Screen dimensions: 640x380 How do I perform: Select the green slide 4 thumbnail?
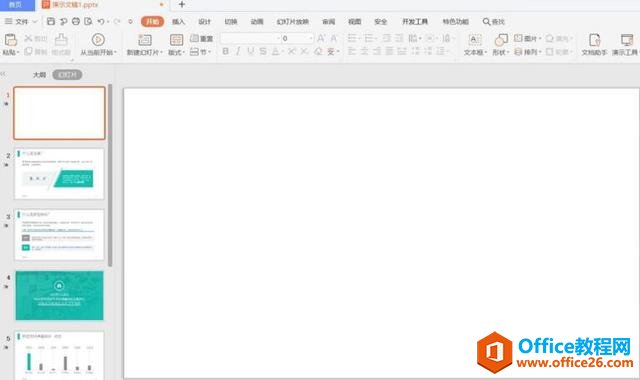click(x=59, y=296)
